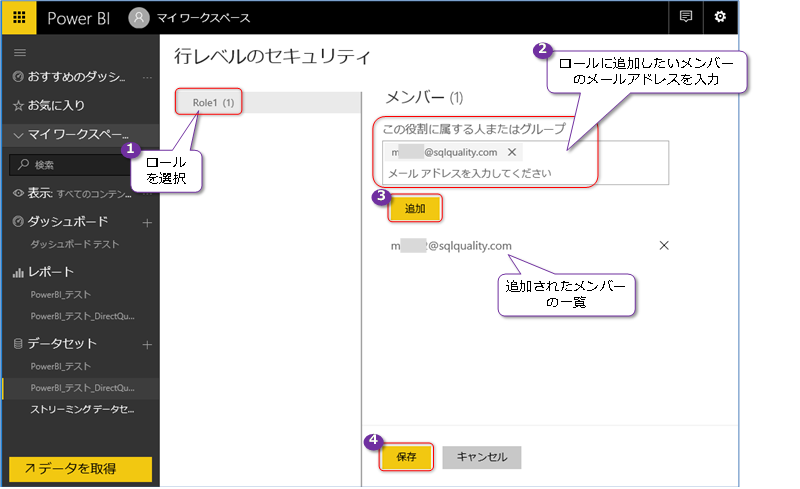Click the user avatar icon
This screenshot has width=800, height=489.
coord(139,18)
